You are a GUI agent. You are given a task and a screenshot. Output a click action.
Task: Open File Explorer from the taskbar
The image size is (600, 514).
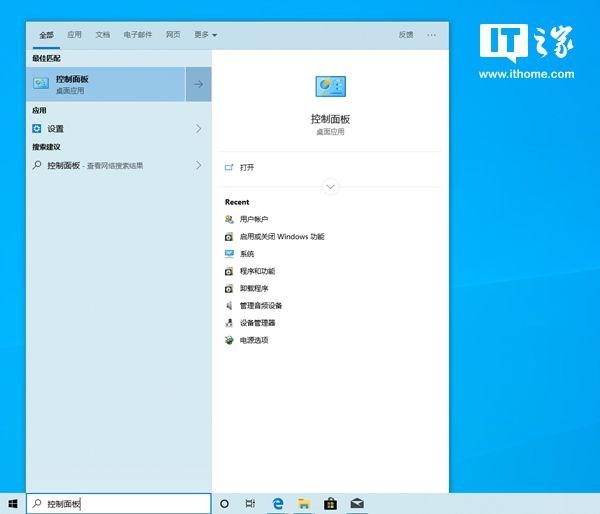click(x=304, y=504)
